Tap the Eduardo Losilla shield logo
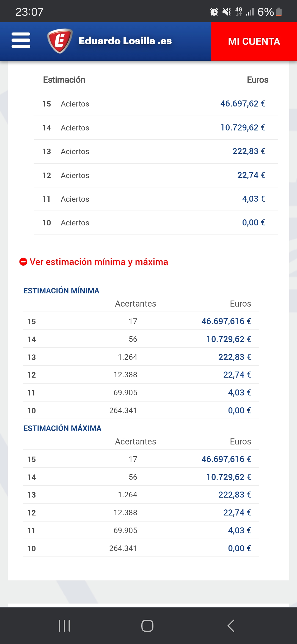 [x=60, y=41]
